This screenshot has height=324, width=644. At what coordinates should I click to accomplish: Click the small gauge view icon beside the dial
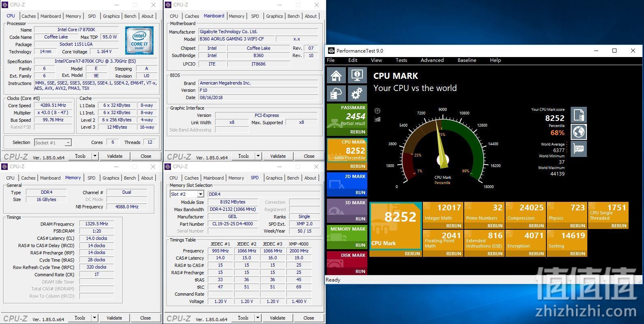click(x=377, y=111)
